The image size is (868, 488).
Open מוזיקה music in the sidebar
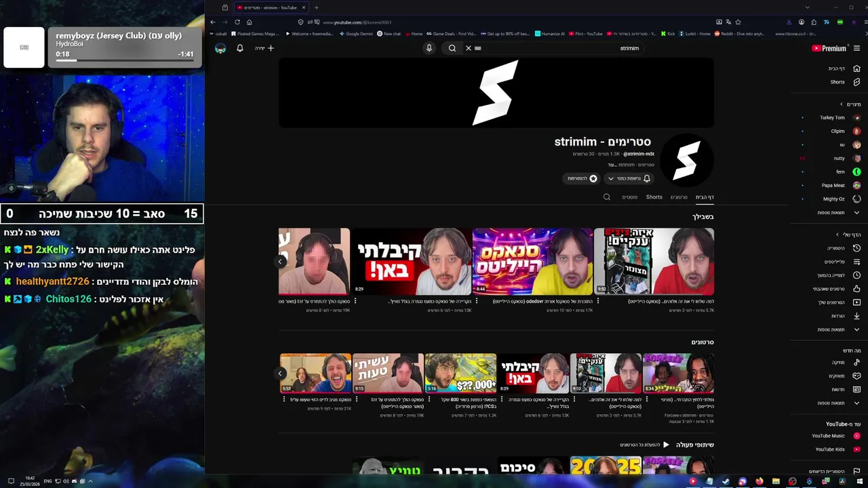pyautogui.click(x=846, y=362)
